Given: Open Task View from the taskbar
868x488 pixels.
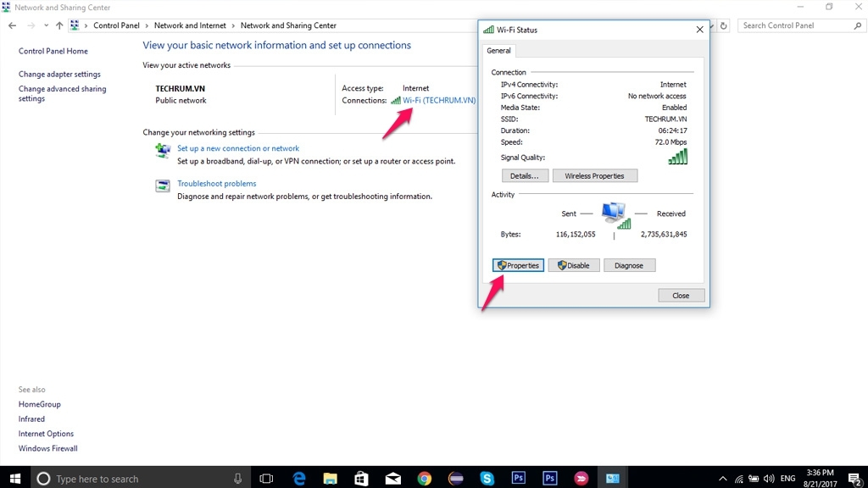Looking at the screenshot, I should click(x=266, y=478).
